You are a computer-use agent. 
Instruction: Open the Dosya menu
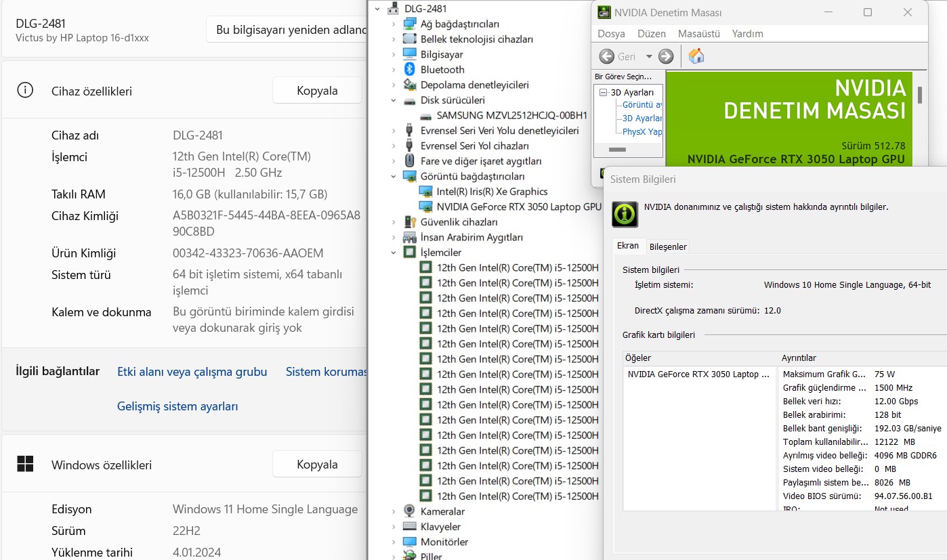611,33
